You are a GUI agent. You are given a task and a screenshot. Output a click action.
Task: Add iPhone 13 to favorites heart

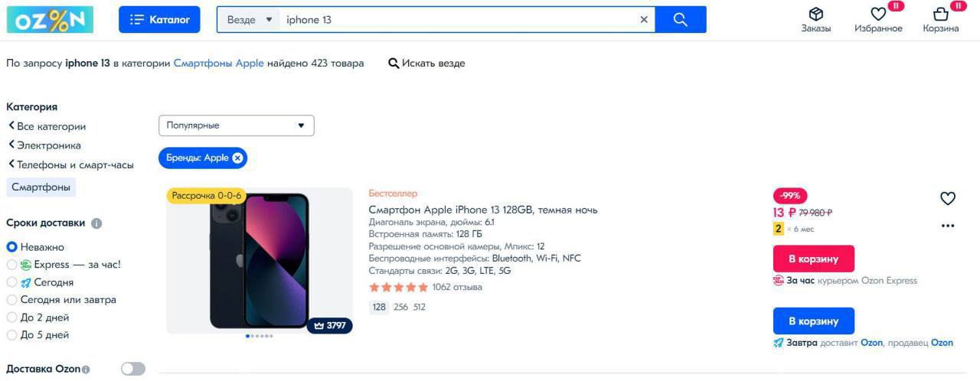(x=948, y=199)
